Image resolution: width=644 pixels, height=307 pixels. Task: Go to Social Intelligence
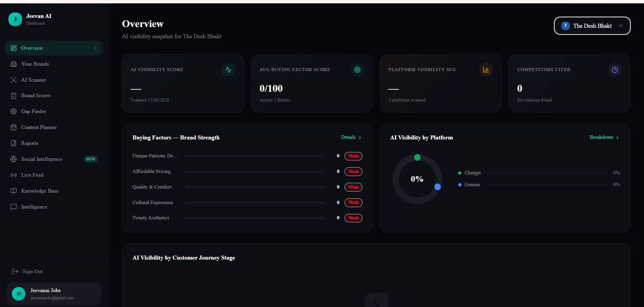coord(54,159)
